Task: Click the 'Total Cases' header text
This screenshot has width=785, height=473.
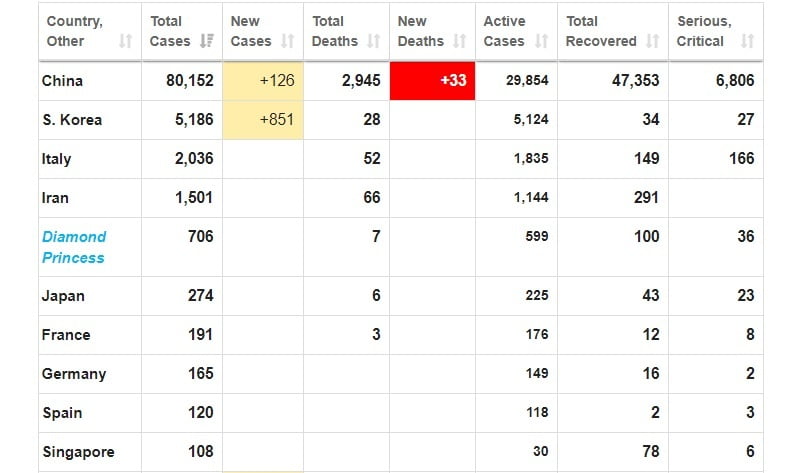Action: 170,31
